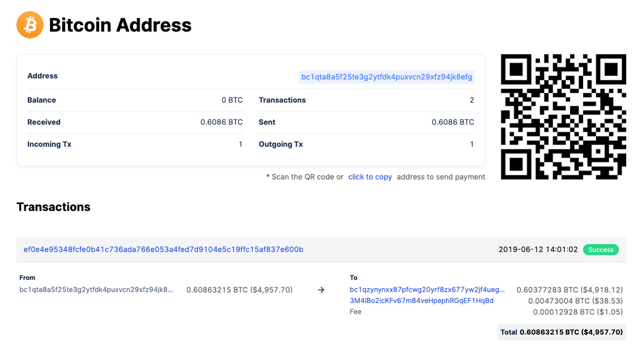Screen dimensions: 644x349
Task: Select the Incoming Tx count
Action: [x=240, y=144]
